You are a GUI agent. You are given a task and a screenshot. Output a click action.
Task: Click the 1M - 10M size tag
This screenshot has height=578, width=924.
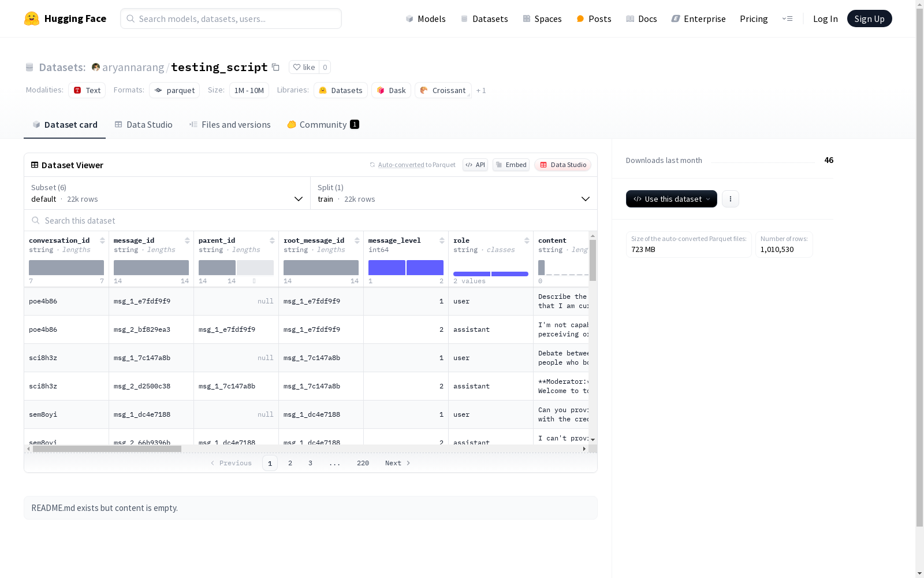pos(249,90)
